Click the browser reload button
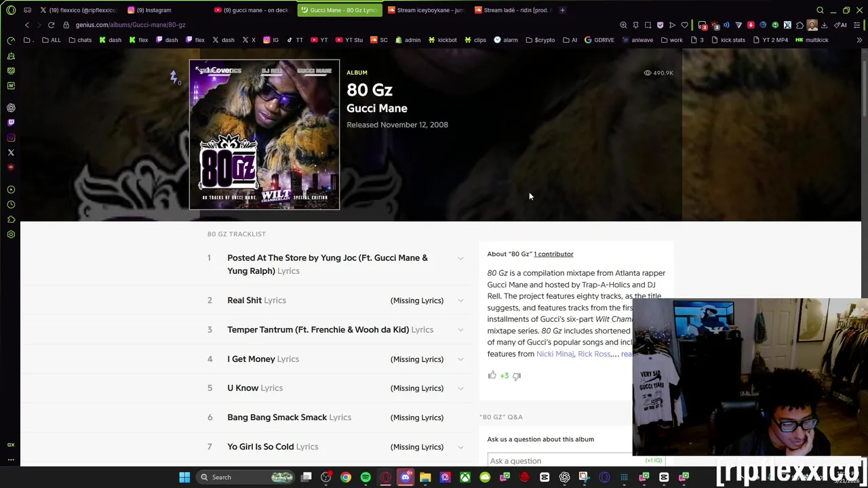The width and height of the screenshot is (868, 488). (51, 25)
